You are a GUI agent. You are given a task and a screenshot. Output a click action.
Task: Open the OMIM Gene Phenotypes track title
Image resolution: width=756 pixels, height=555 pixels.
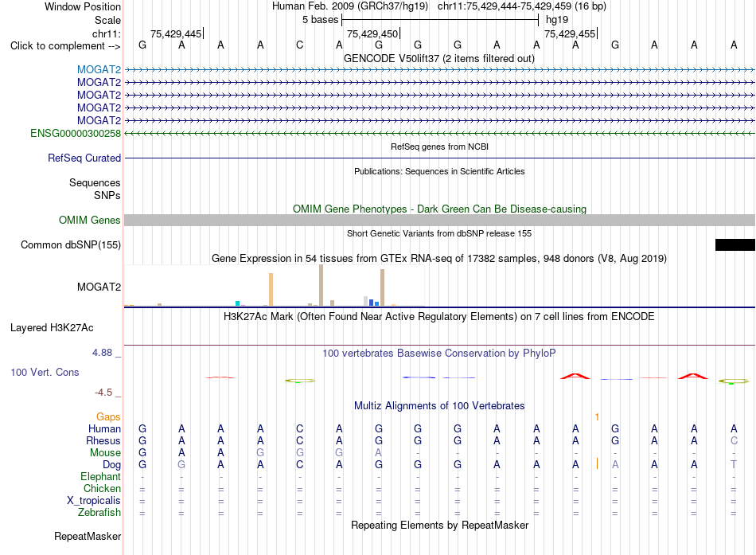click(x=439, y=209)
